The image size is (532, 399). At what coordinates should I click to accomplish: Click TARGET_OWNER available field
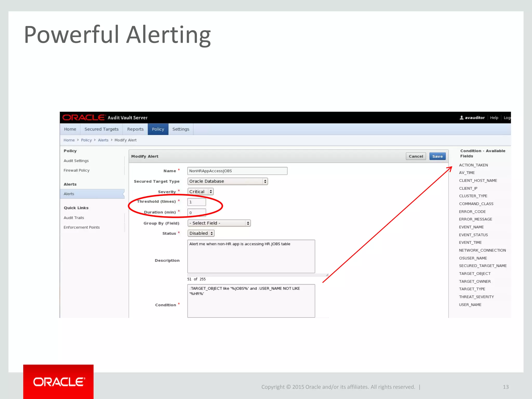coord(475,281)
